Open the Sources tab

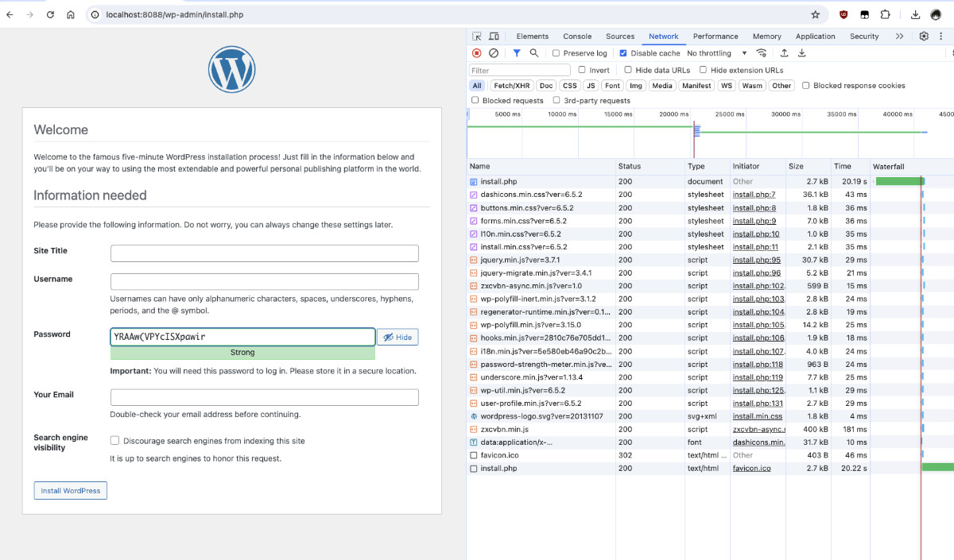click(620, 37)
